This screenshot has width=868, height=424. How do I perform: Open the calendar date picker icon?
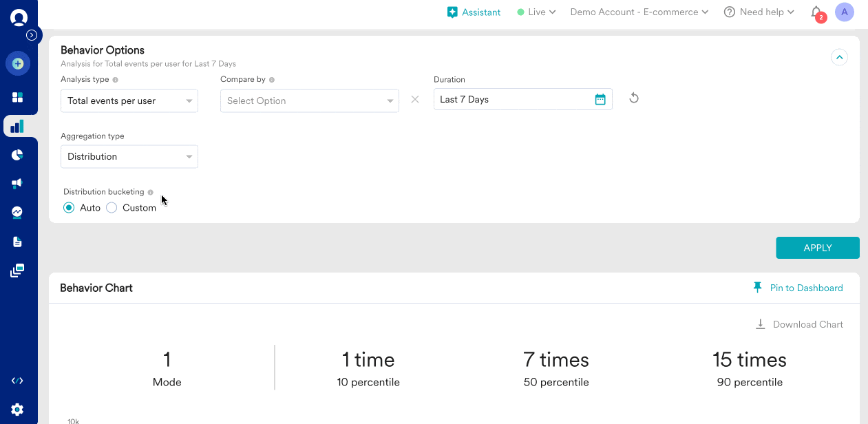point(600,100)
